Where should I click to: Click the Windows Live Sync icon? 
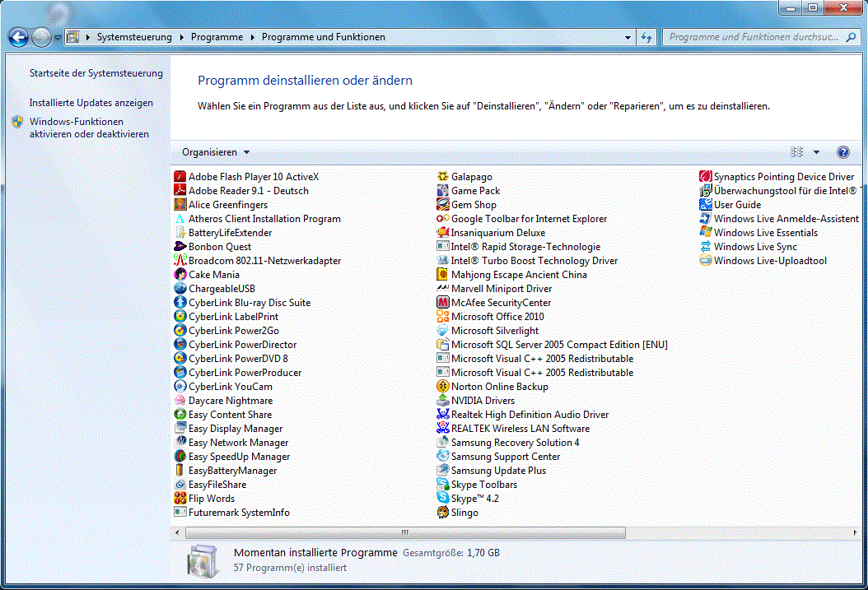coord(705,247)
